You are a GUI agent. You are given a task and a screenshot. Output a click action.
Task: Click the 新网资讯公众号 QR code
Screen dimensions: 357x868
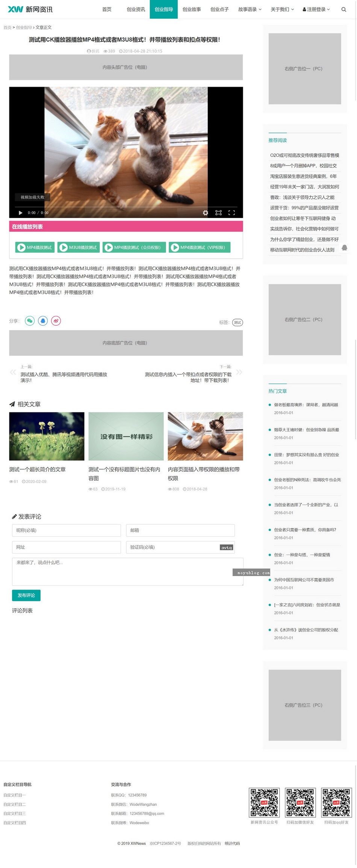coord(264,803)
